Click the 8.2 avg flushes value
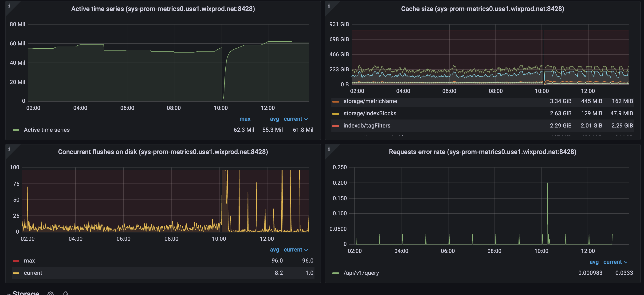644x295 pixels. click(x=279, y=273)
